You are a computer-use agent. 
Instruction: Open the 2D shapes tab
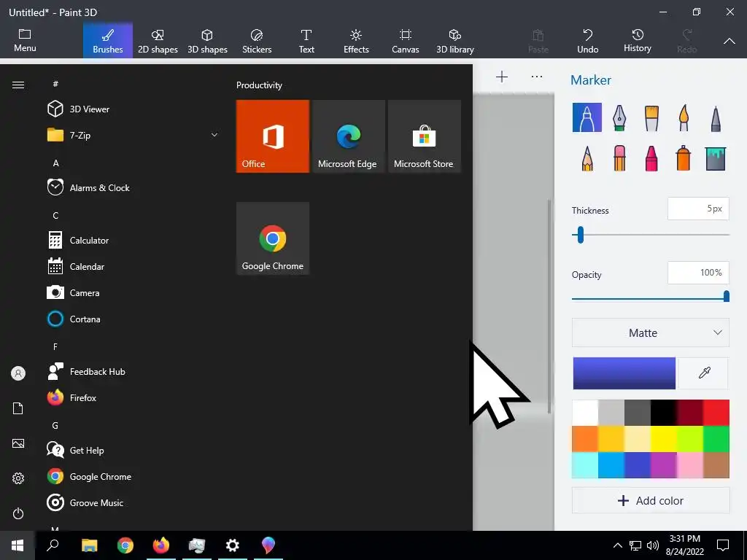[x=158, y=41]
